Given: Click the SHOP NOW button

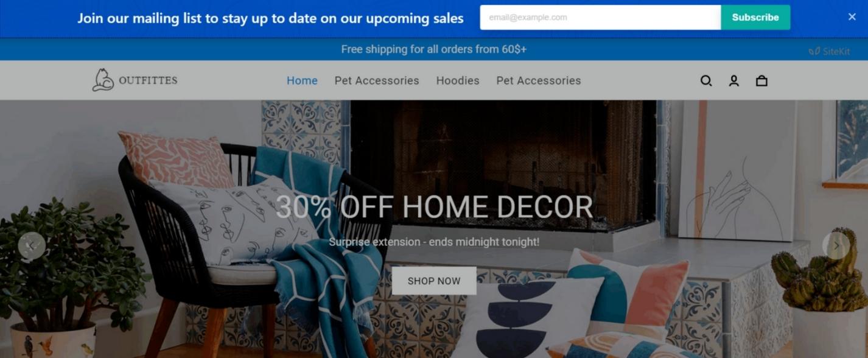Looking at the screenshot, I should pyautogui.click(x=434, y=281).
